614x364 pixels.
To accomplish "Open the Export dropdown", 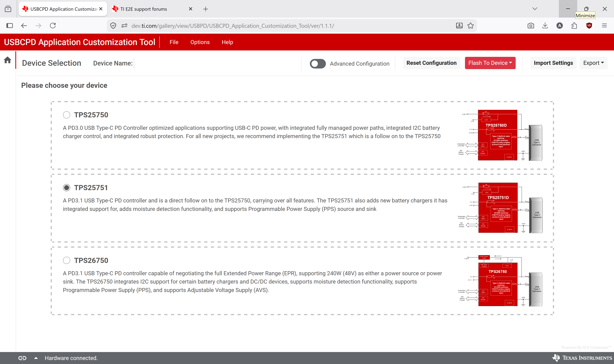I will [594, 63].
